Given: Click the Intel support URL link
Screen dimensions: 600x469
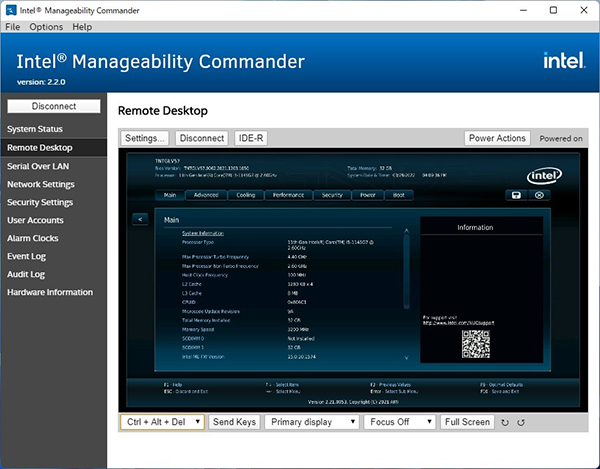Looking at the screenshot, I should point(458,323).
